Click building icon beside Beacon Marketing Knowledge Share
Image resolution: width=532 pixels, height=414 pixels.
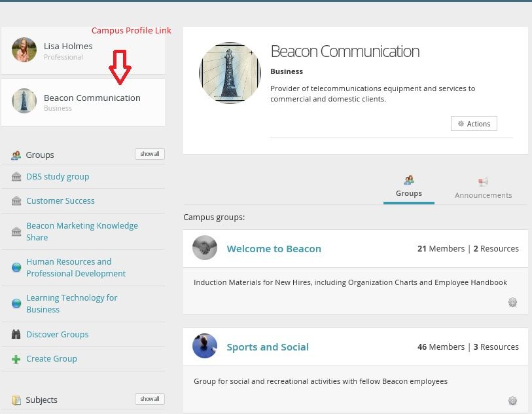(16, 232)
